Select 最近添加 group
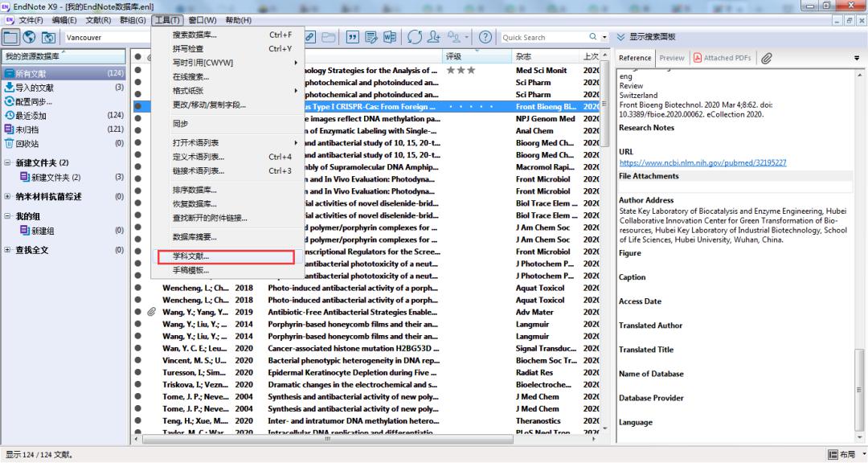868x463 pixels. pyautogui.click(x=64, y=116)
